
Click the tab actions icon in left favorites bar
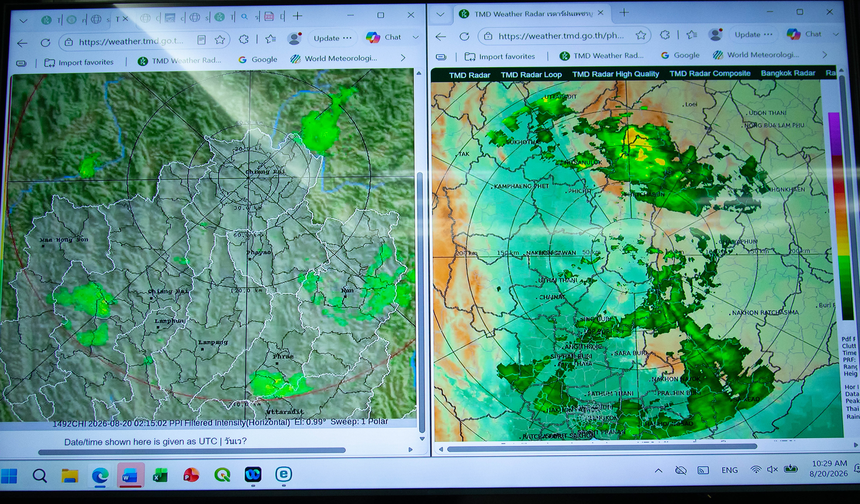tap(21, 64)
